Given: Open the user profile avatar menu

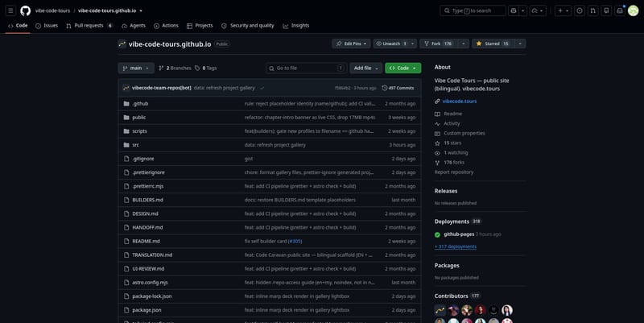Looking at the screenshot, I should pyautogui.click(x=634, y=10).
